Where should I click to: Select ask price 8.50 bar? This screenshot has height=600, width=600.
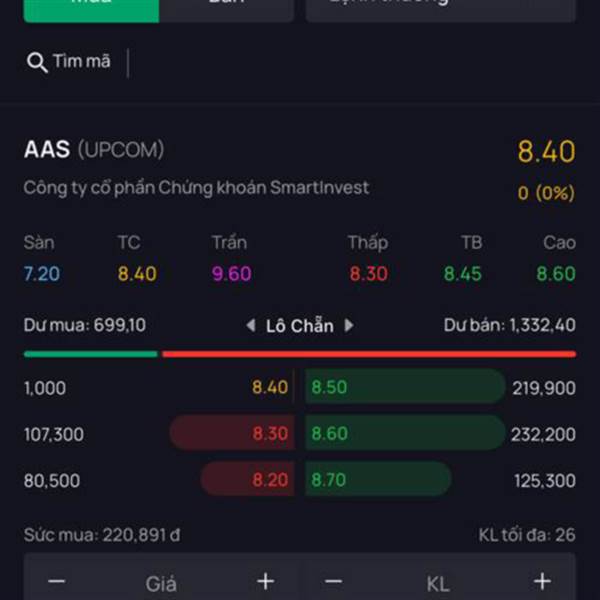(405, 386)
